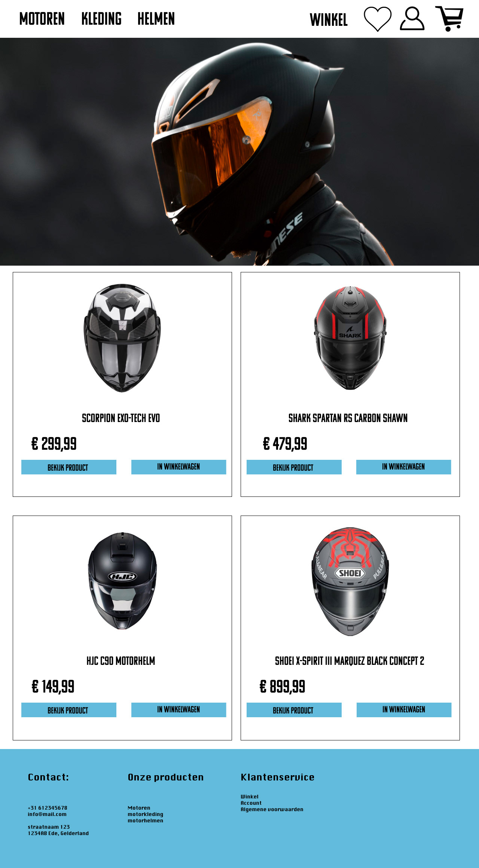
Task: View the HJC C90 Motorhelm product
Action: pos(69,710)
